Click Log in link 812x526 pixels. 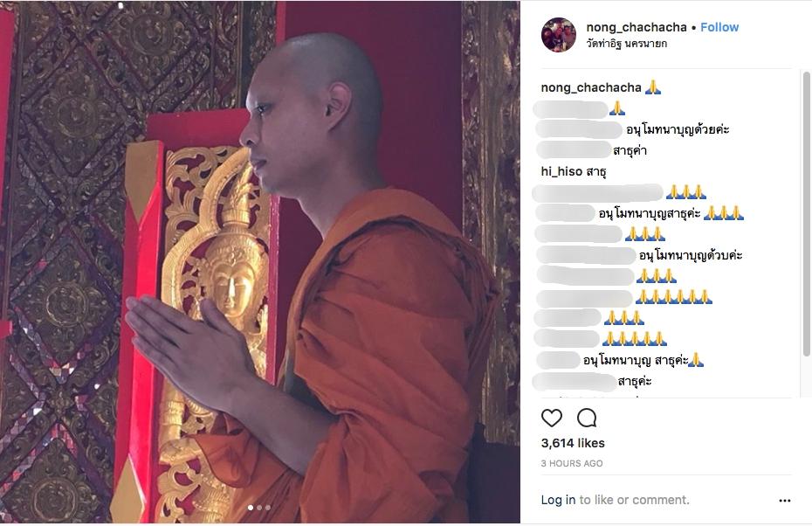pyautogui.click(x=558, y=500)
